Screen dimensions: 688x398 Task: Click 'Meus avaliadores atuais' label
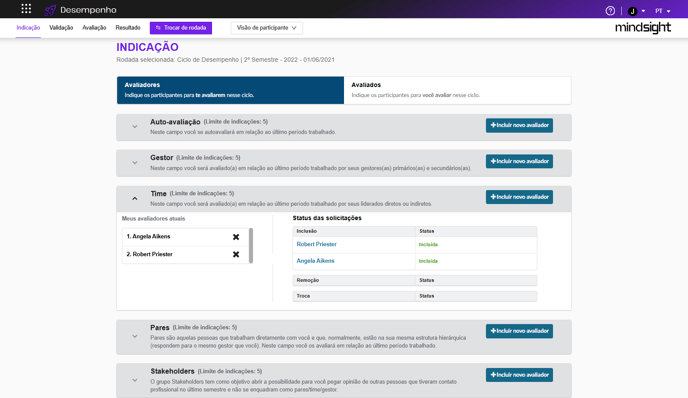pyautogui.click(x=153, y=219)
